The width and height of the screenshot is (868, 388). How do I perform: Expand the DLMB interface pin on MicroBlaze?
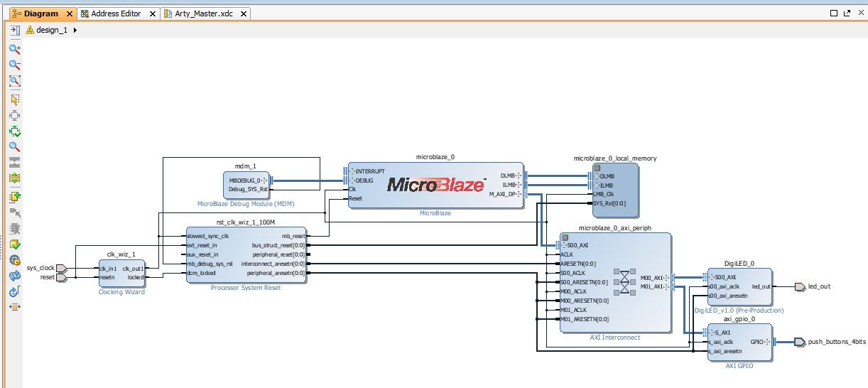click(519, 176)
